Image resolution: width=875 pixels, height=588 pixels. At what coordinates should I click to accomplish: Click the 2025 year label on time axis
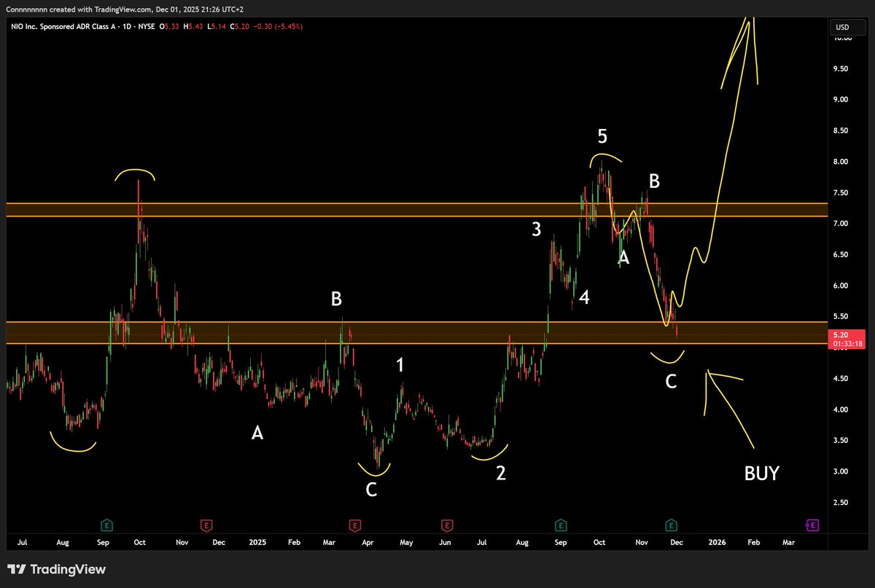tap(257, 543)
